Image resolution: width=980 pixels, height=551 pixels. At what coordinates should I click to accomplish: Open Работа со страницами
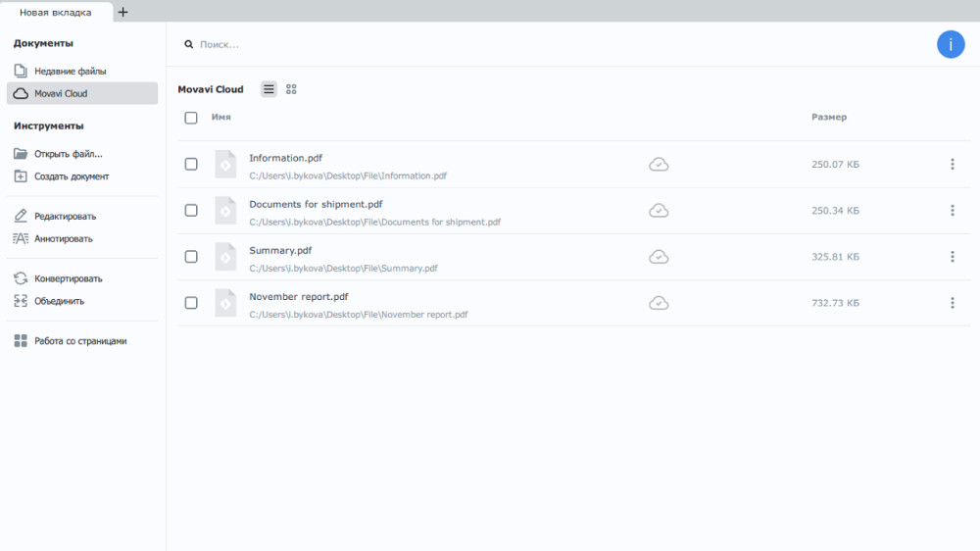(82, 341)
